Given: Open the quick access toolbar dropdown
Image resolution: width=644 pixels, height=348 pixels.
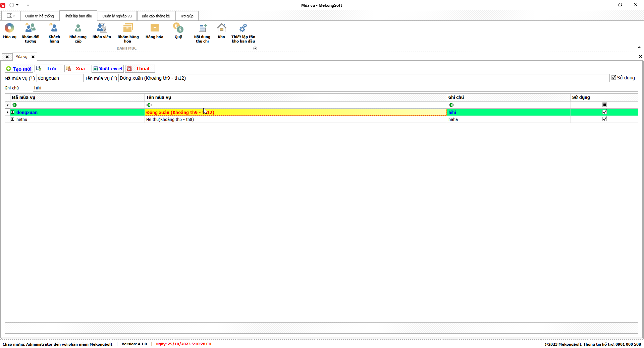Looking at the screenshot, I should 28,5.
